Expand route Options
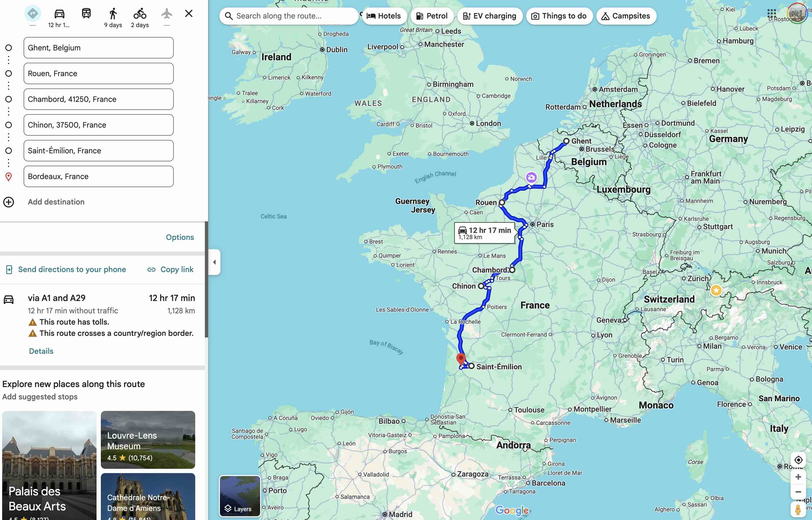Viewport: 812px width, 520px height. [x=180, y=237]
